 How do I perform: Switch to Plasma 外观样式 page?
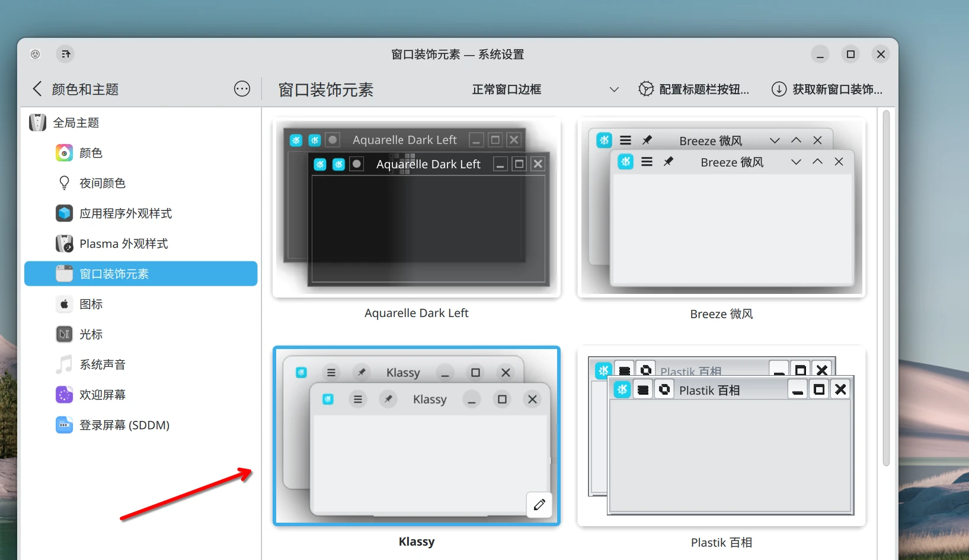[x=123, y=244]
